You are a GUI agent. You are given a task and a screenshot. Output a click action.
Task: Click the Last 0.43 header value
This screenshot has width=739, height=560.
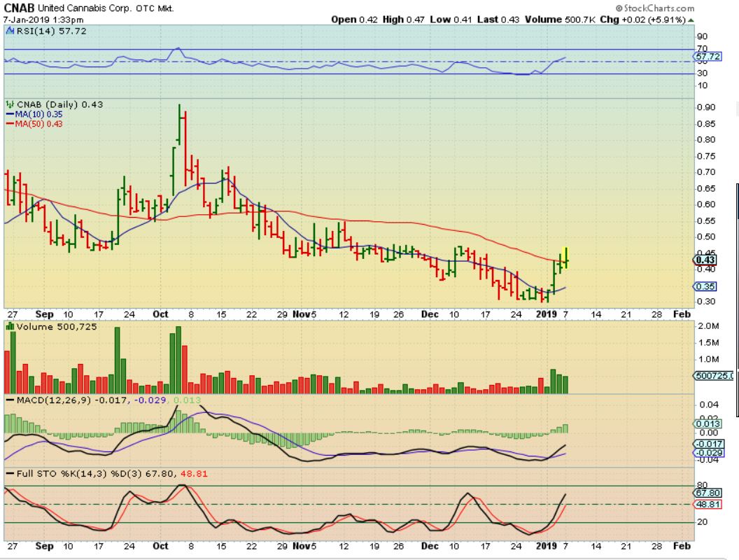[498, 20]
